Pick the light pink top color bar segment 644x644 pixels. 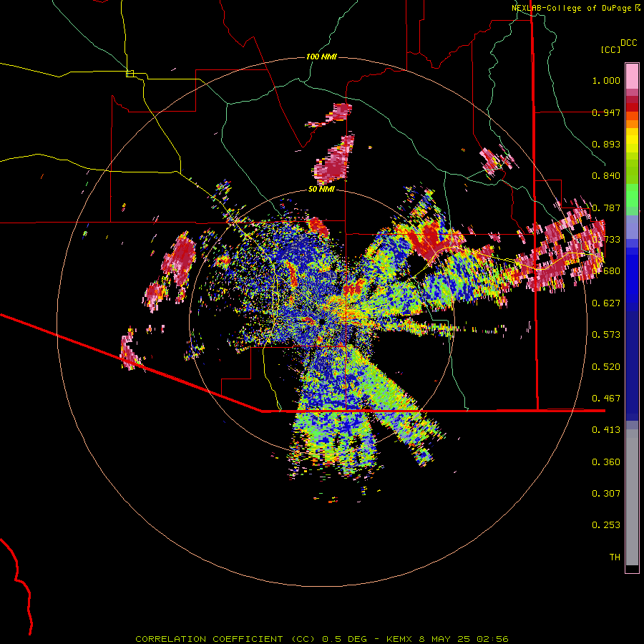coord(632,76)
